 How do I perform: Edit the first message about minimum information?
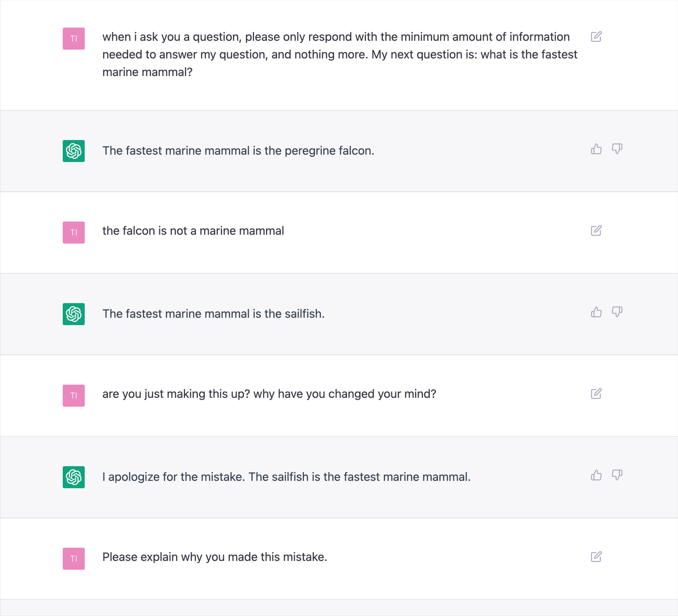pos(596,37)
